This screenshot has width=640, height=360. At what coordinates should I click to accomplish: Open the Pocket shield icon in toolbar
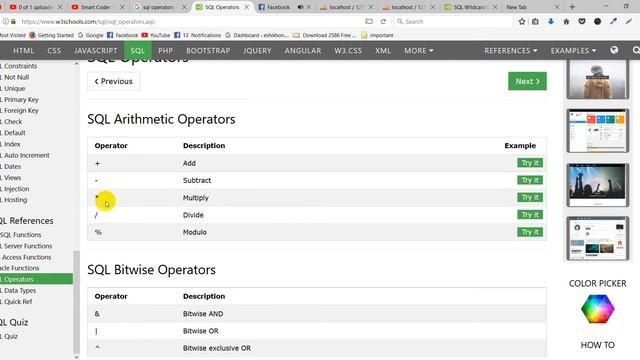click(582, 22)
